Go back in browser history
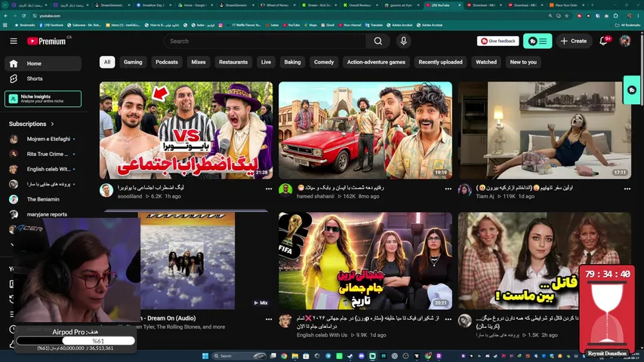This screenshot has width=644, height=362. point(6,16)
